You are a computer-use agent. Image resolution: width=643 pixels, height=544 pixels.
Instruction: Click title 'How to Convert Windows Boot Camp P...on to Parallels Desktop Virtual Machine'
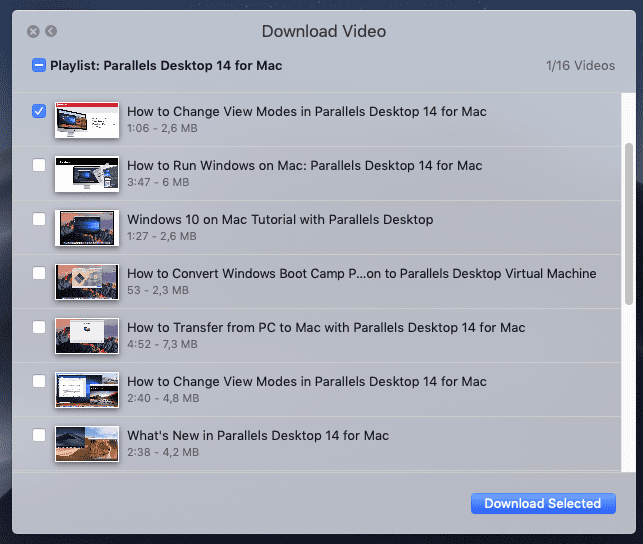point(362,274)
